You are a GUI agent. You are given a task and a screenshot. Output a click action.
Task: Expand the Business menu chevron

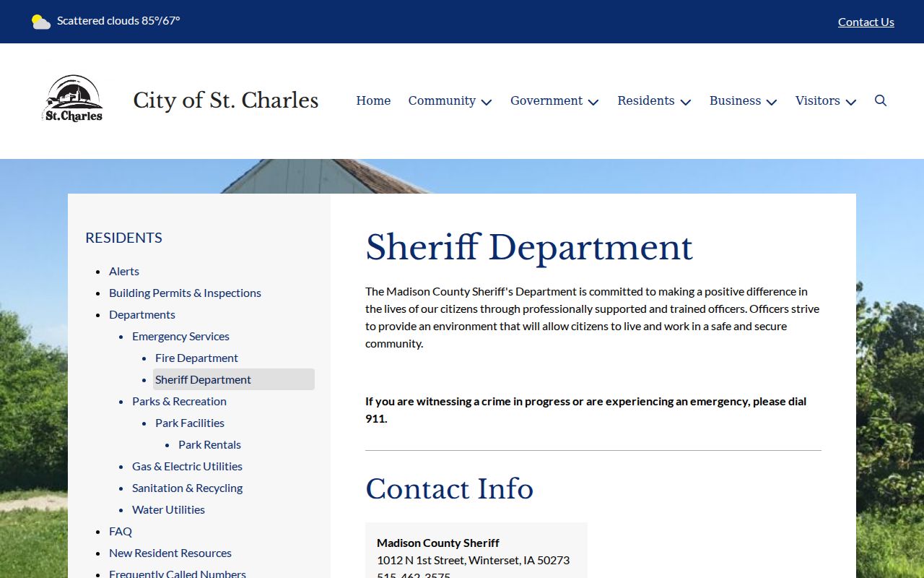(x=772, y=102)
